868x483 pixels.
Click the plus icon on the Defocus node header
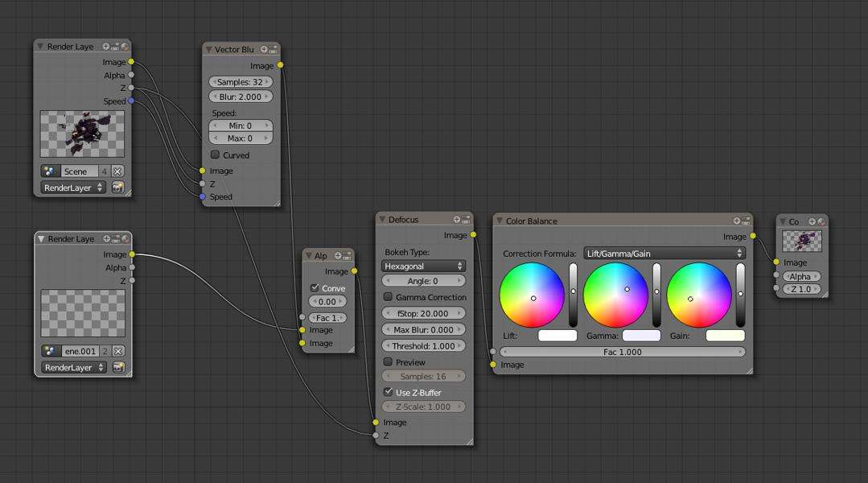(x=457, y=217)
